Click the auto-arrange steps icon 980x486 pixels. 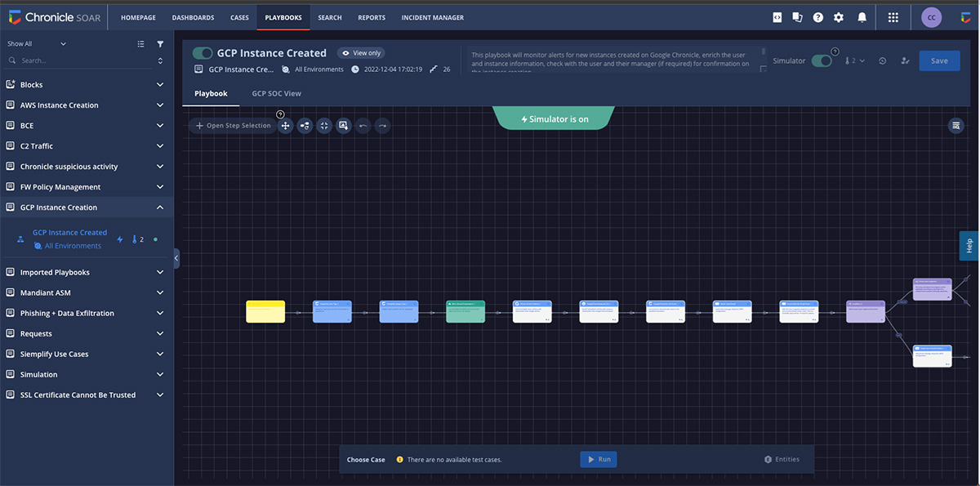(305, 126)
